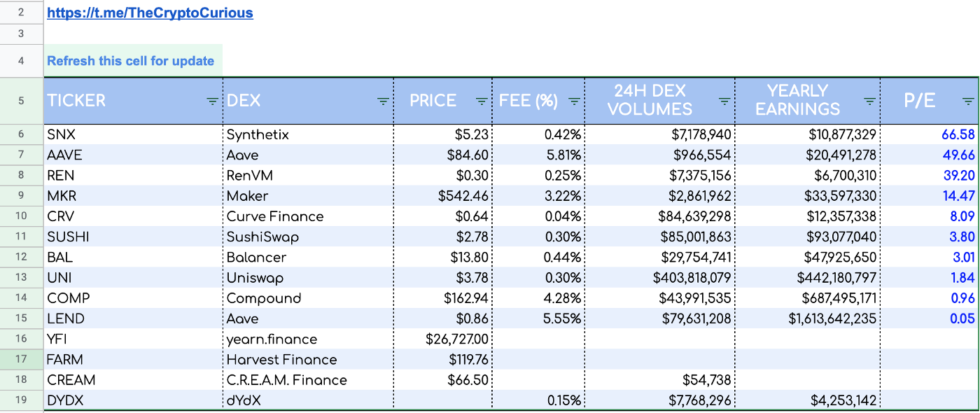Open the 24H DEX VOLUMES filter dropdown
The width and height of the screenshot is (980, 413).
724,101
